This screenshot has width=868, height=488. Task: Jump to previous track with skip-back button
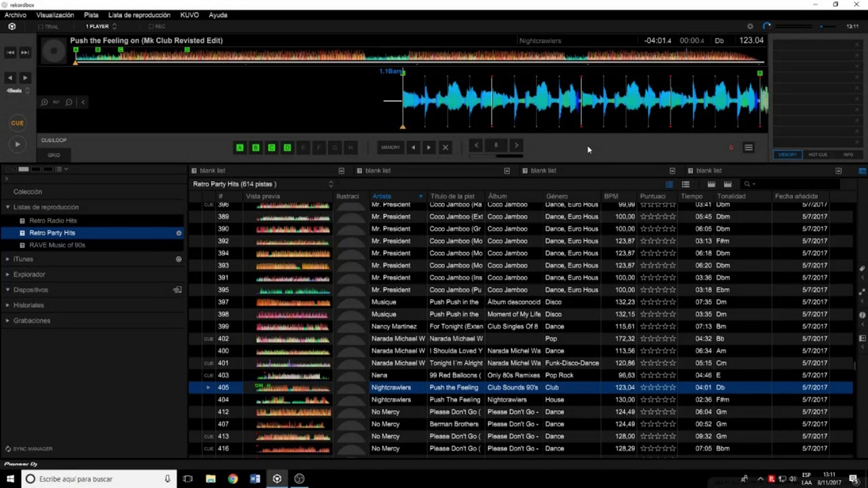pyautogui.click(x=10, y=52)
